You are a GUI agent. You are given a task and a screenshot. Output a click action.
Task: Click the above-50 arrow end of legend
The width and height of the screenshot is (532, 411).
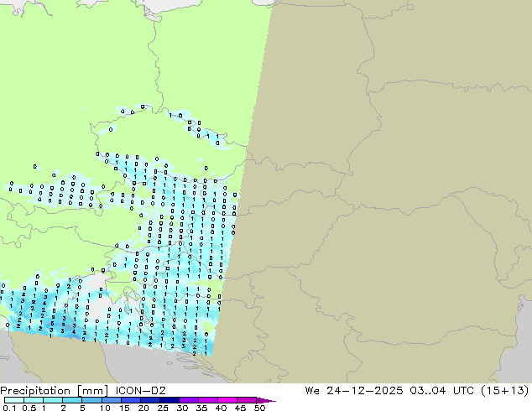pos(266,400)
